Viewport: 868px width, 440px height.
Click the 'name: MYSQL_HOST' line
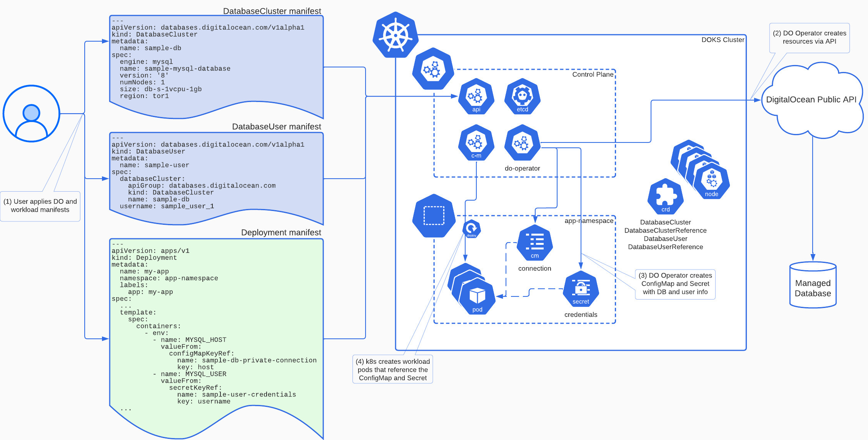(194, 340)
